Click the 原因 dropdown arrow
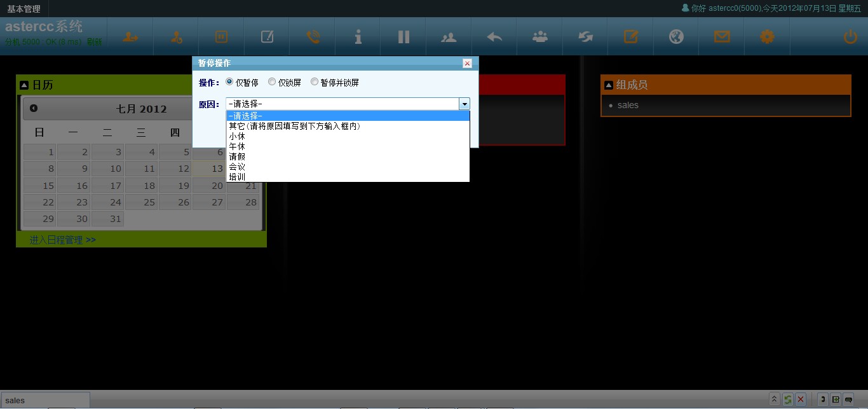This screenshot has height=409, width=868. [x=465, y=104]
